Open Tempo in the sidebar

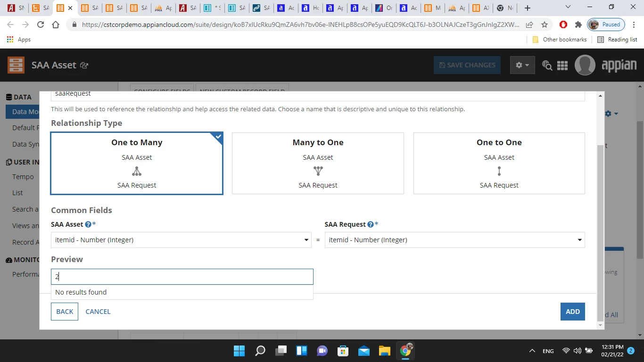[23, 177]
